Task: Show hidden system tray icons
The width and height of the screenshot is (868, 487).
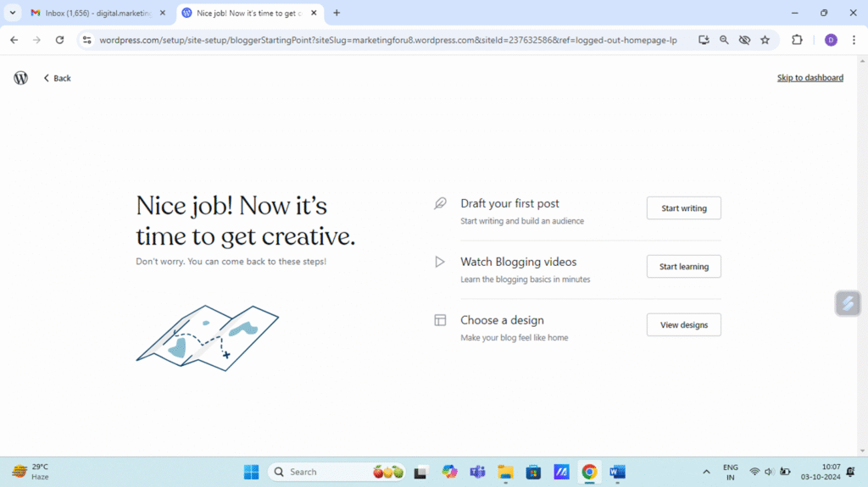Action: point(706,472)
